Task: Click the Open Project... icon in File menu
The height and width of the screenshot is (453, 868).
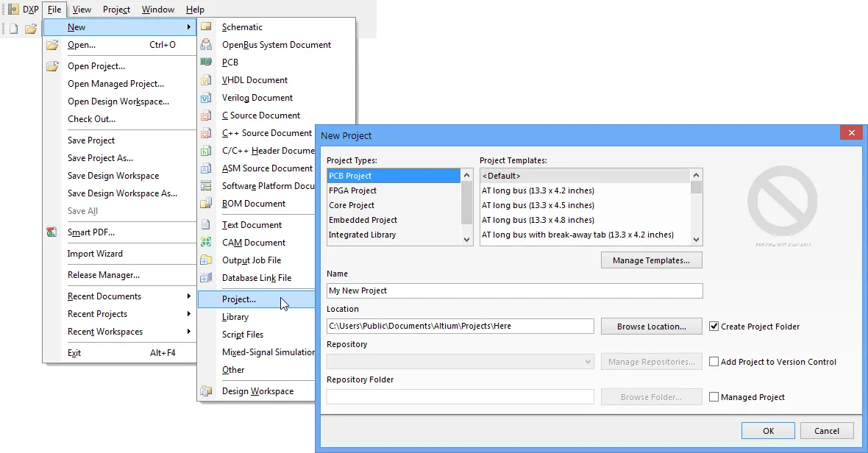Action: tap(52, 66)
